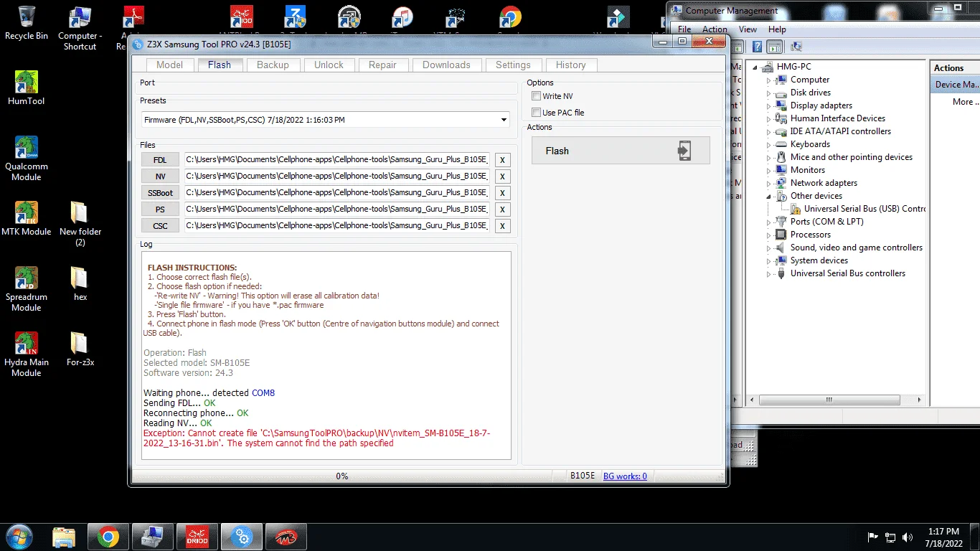The height and width of the screenshot is (551, 980).
Task: Open the red DRIOD taskbar application
Action: click(x=197, y=536)
